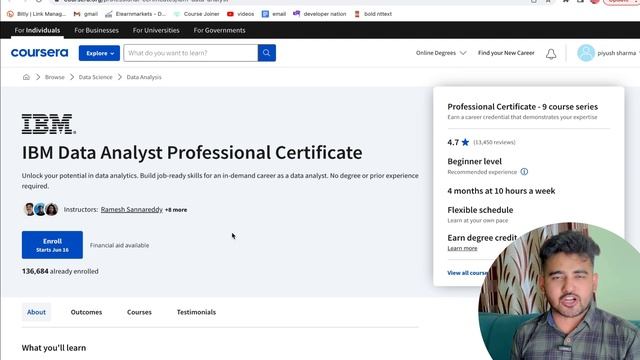Click the Enroll button

(x=52, y=245)
